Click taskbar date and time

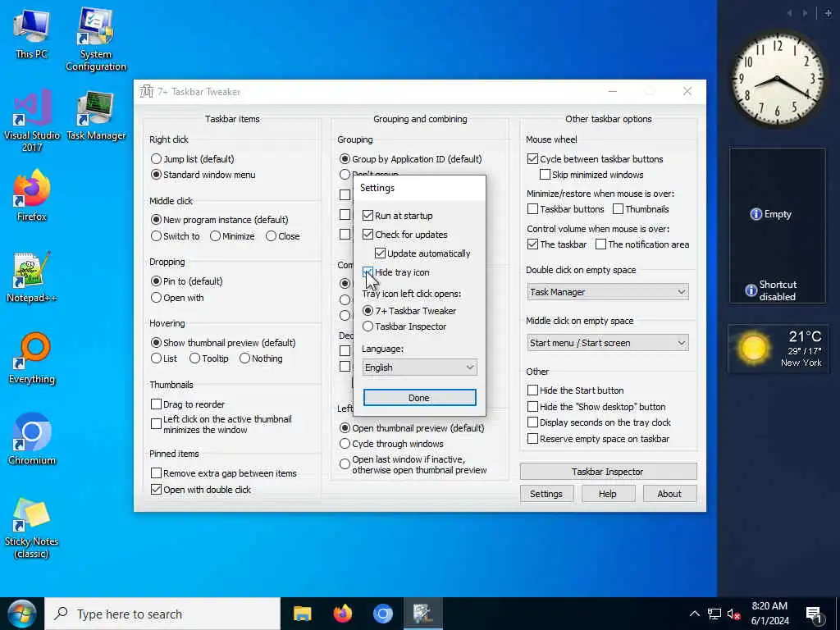pos(769,614)
